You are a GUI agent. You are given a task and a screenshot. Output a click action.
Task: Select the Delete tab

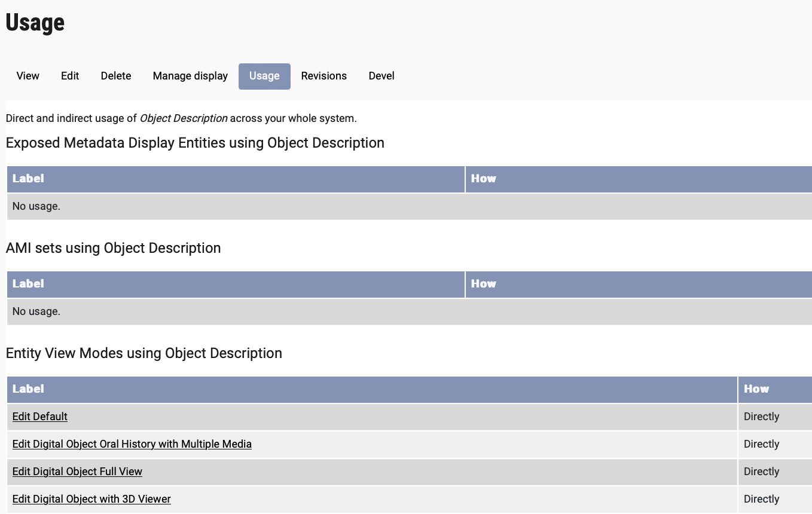[116, 76]
